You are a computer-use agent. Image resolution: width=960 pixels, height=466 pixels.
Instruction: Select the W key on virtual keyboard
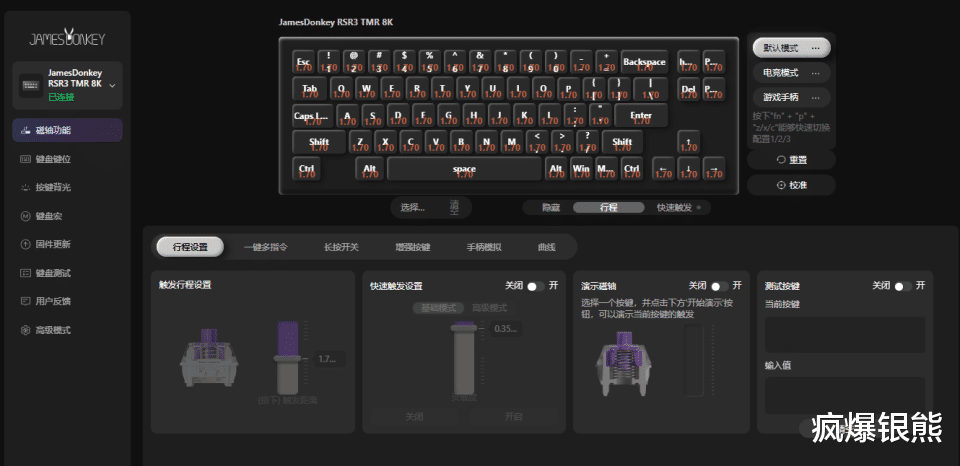tap(366, 89)
